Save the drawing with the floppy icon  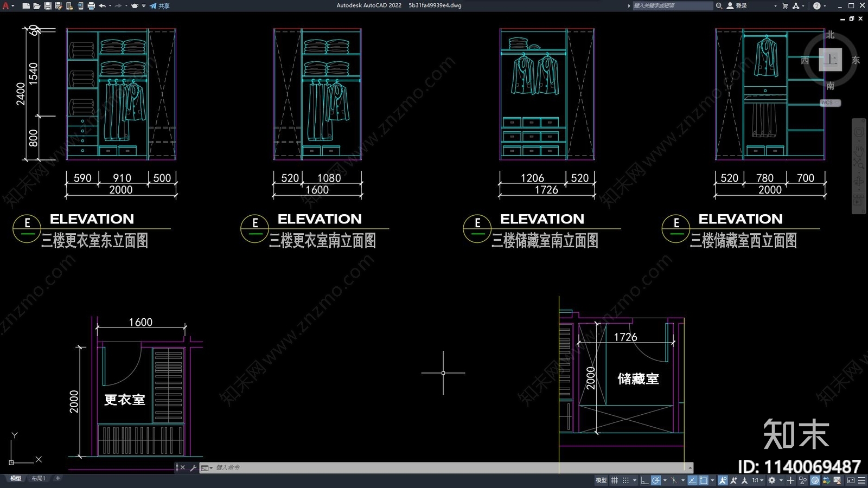point(48,5)
